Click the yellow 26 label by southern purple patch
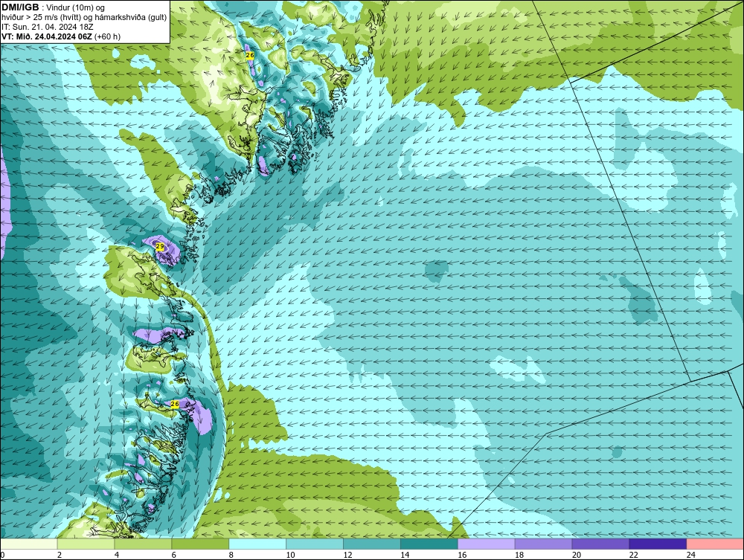744x560 pixels. coord(175,404)
